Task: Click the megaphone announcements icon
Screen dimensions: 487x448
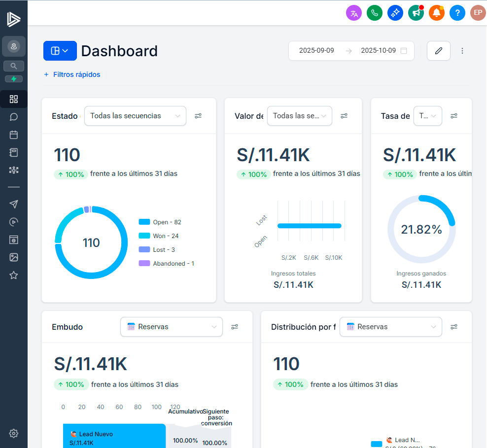Action: coord(416,13)
